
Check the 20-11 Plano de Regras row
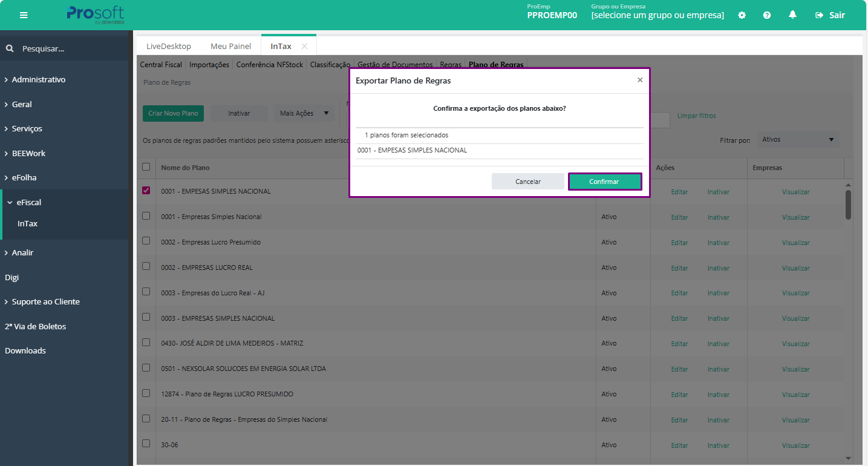point(146,419)
